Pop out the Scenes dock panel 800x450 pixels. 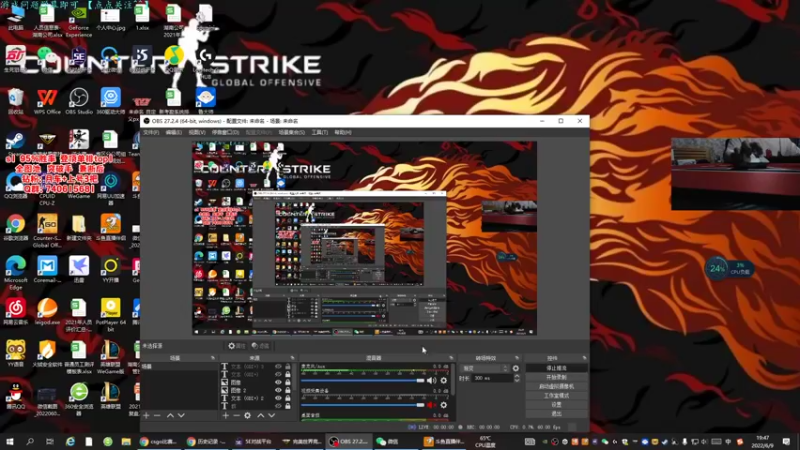(x=213, y=358)
